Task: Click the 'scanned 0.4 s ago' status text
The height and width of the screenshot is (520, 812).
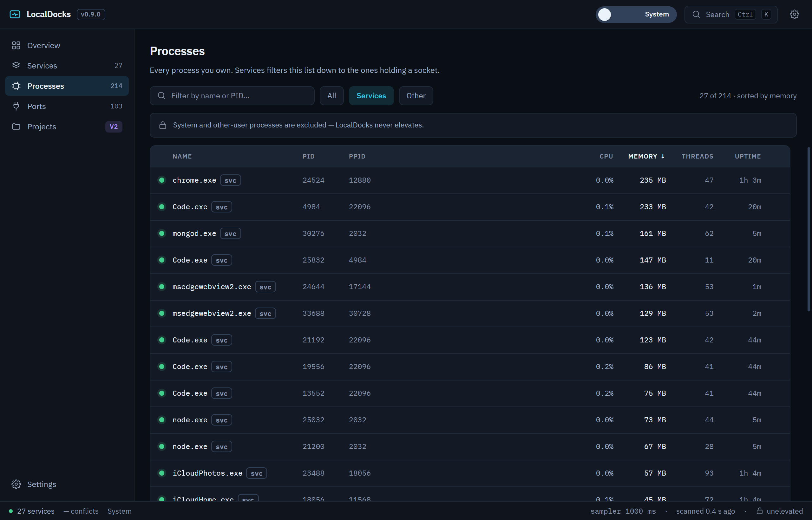Action: coord(705,511)
